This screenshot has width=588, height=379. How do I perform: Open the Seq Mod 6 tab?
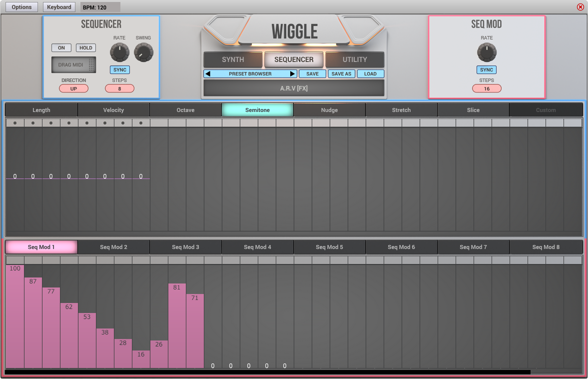coord(402,247)
